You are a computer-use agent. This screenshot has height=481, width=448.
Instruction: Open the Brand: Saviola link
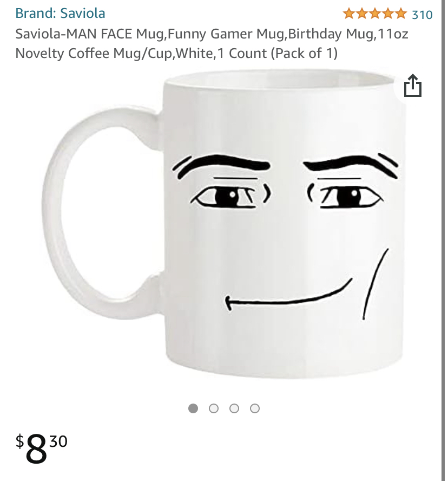click(61, 13)
